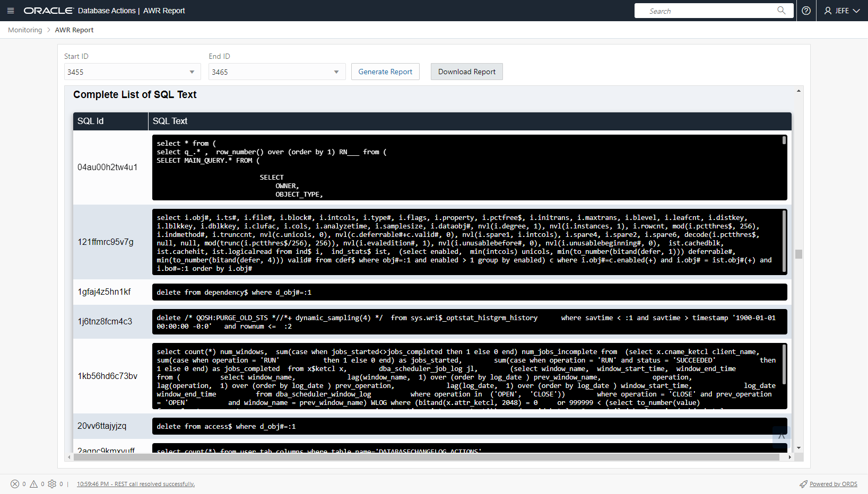The width and height of the screenshot is (868, 494).
Task: Open the hamburger navigation menu
Action: (11, 11)
